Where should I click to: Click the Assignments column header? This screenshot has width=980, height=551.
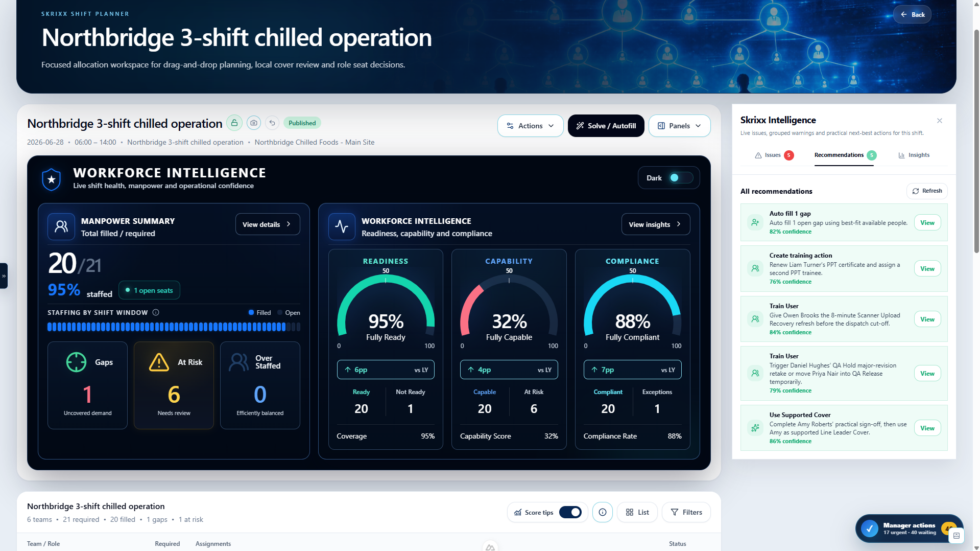coord(213,543)
